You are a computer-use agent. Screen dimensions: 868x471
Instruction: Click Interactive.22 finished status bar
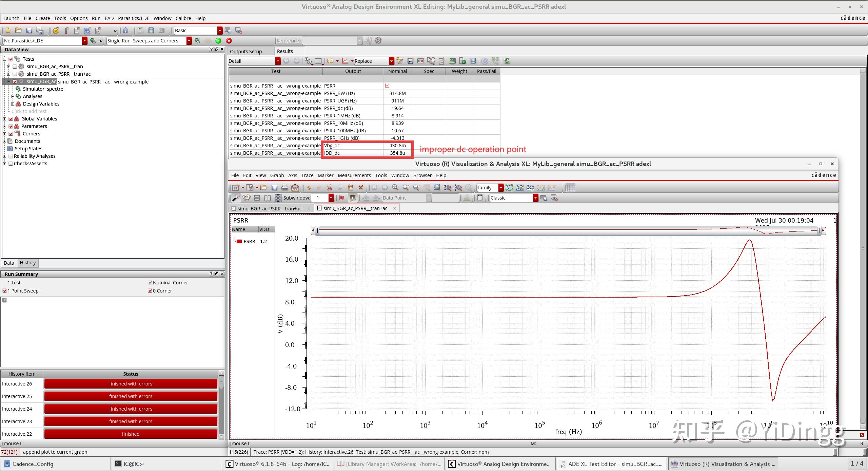click(131, 434)
